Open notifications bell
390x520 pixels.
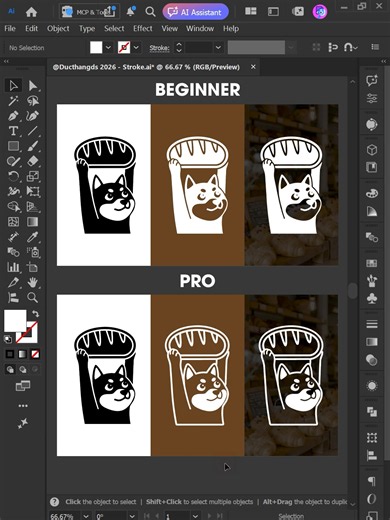pos(130,12)
